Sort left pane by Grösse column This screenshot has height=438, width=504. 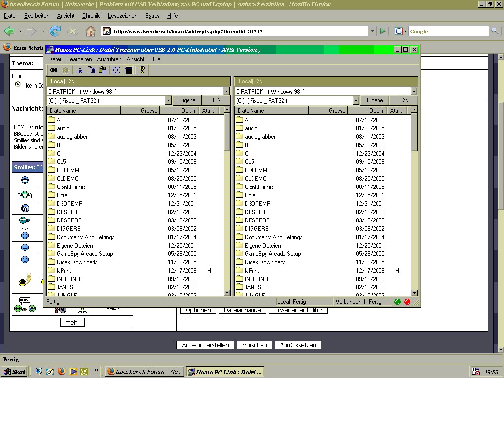pyautogui.click(x=140, y=111)
